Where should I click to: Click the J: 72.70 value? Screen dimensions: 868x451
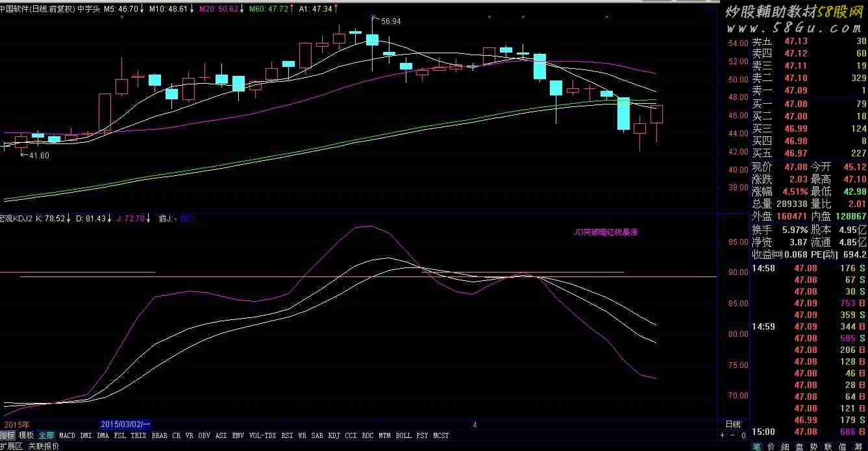pyautogui.click(x=130, y=219)
